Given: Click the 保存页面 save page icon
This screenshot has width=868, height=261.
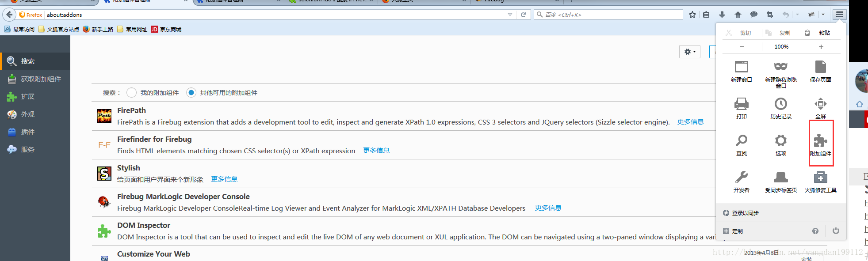Looking at the screenshot, I should click(x=821, y=67).
